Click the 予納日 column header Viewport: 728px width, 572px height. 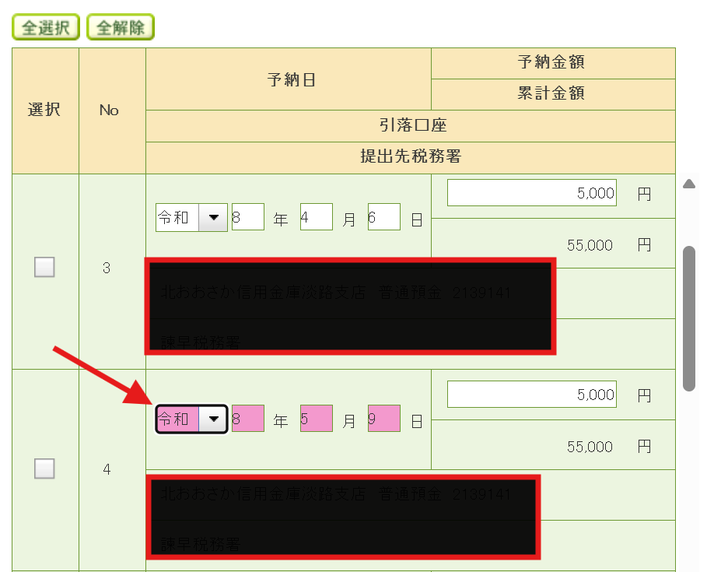pyautogui.click(x=291, y=79)
